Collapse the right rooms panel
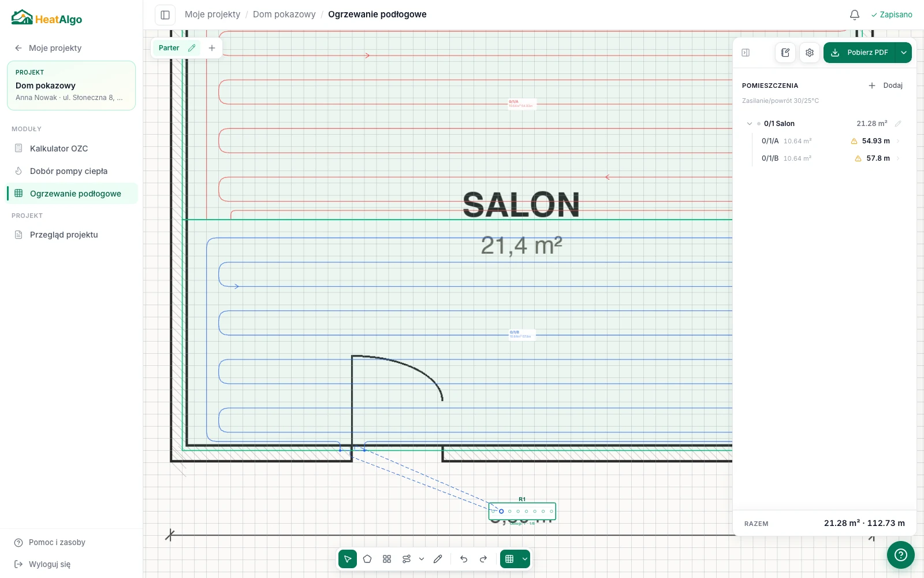 tap(746, 53)
